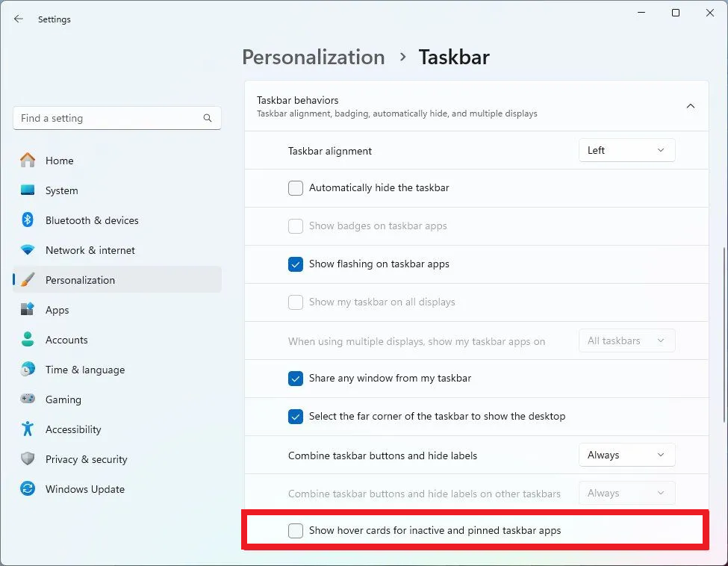Screen dimensions: 728x566
Task: Click the Network wifi icon
Action: click(28, 250)
